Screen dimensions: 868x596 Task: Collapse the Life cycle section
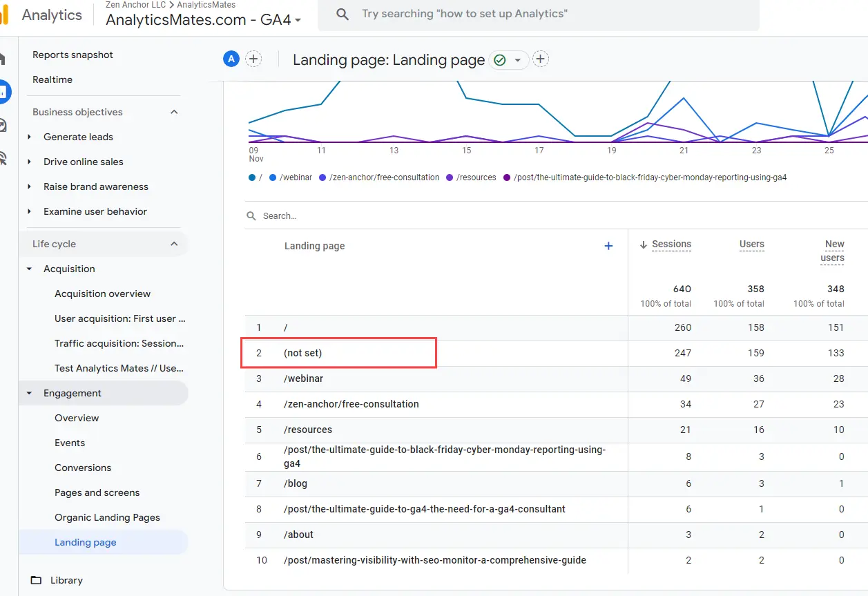pos(174,244)
